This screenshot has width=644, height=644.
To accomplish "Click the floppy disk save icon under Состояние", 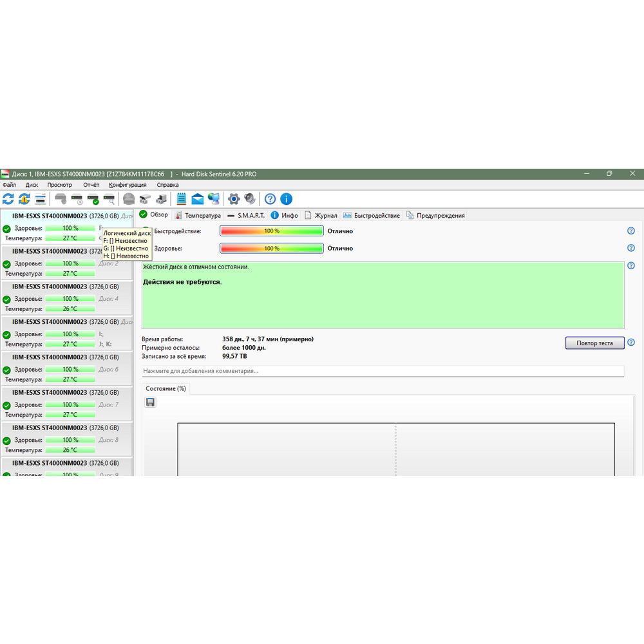I will tap(150, 402).
